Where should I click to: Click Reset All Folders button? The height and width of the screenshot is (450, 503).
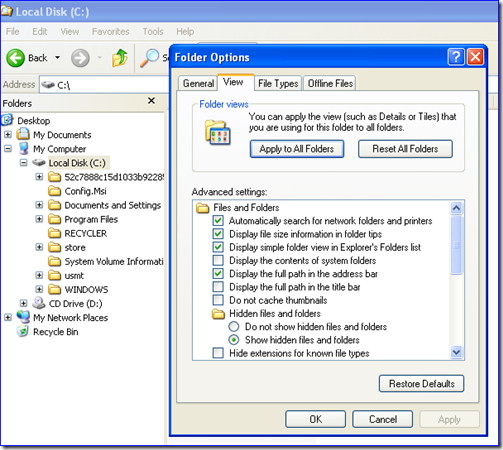pyautogui.click(x=405, y=149)
